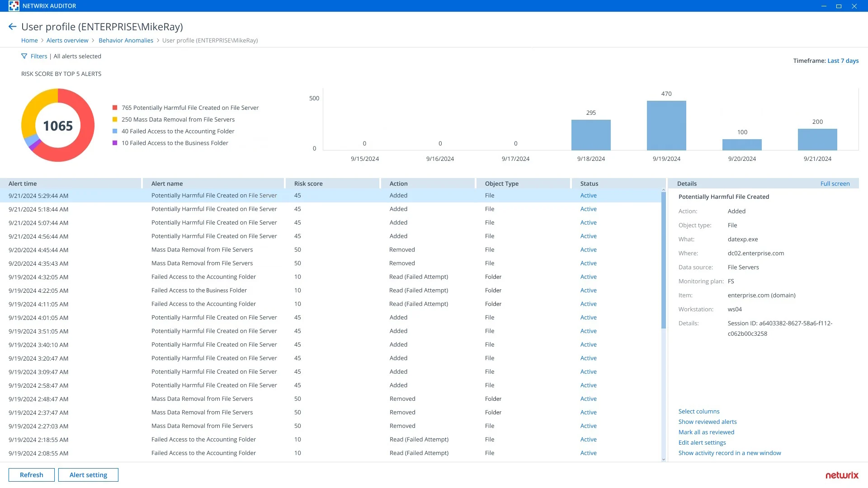This screenshot has width=868, height=488.
Task: Select alert time 9/21/2024 4:56:44 AM
Action: tap(38, 237)
